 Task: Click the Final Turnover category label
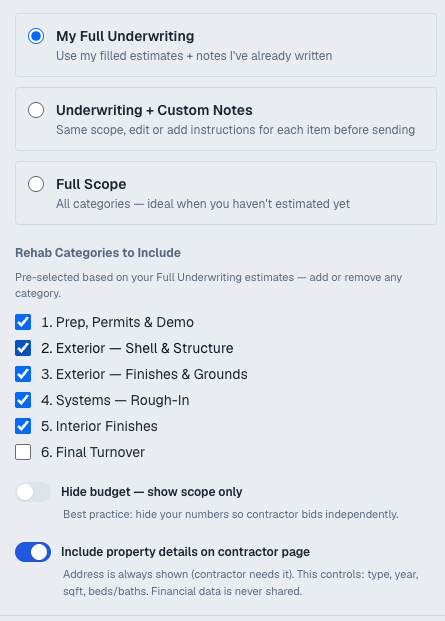coord(93,452)
